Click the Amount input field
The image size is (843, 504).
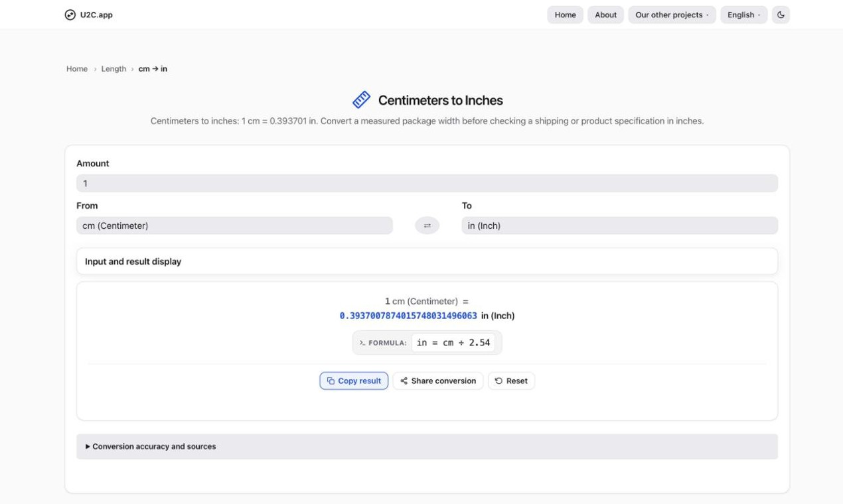[427, 183]
